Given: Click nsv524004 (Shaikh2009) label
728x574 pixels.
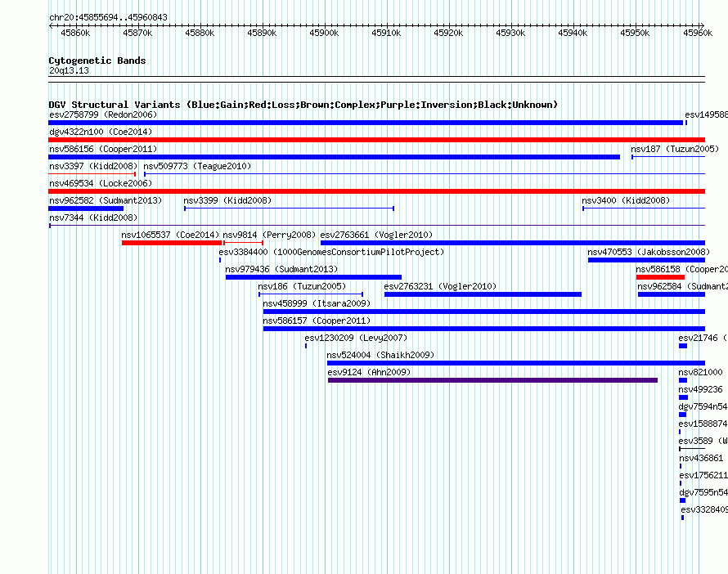Looking at the screenshot, I should 380,355.
